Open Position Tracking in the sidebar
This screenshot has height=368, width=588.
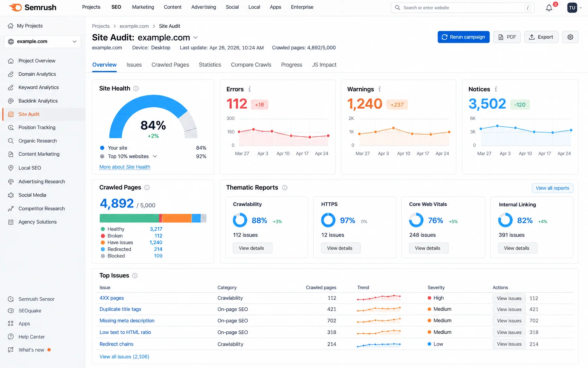pyautogui.click(x=37, y=127)
